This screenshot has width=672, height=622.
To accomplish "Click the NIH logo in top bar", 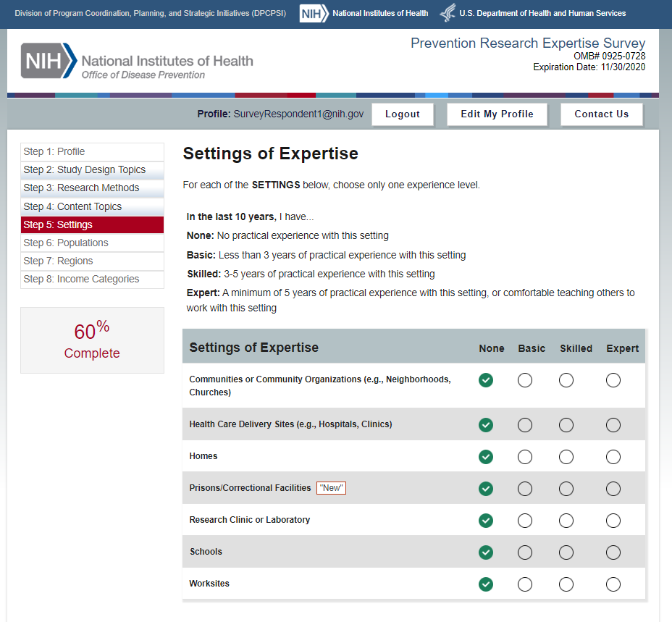I will click(x=314, y=13).
